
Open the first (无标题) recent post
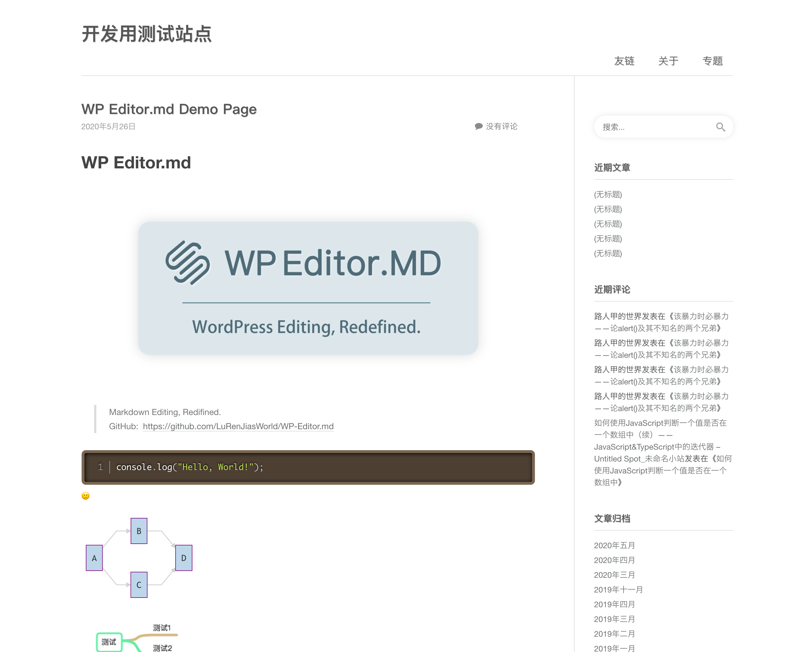click(x=608, y=194)
